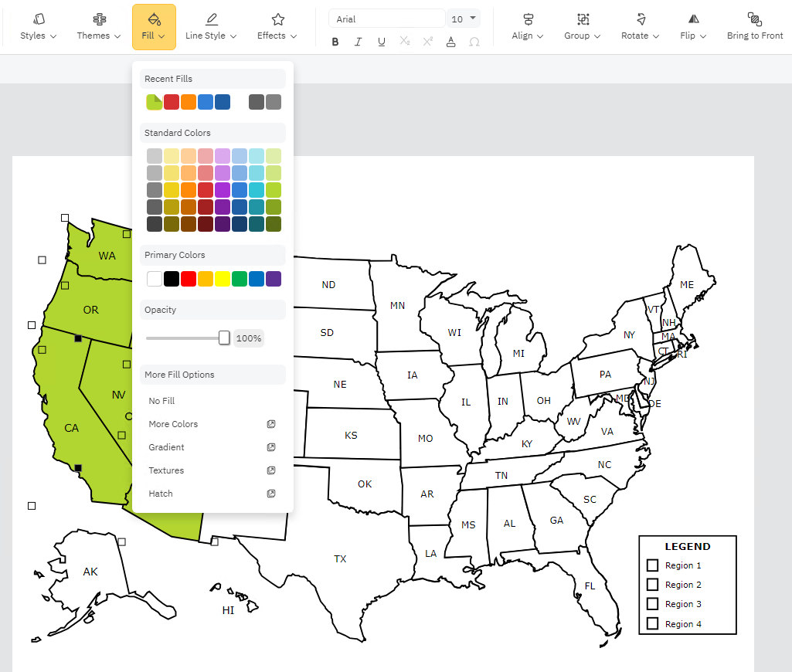
Task: Check the Region 1 legend checkbox
Action: (652, 565)
